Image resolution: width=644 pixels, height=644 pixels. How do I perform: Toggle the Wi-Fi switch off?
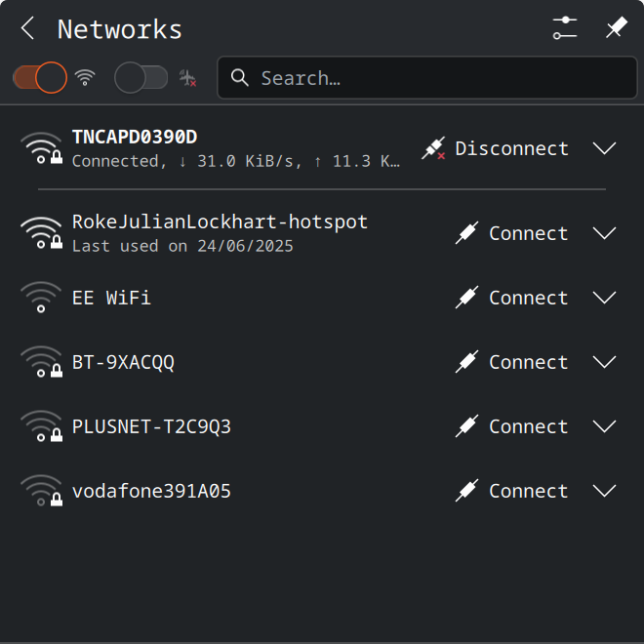click(40, 78)
